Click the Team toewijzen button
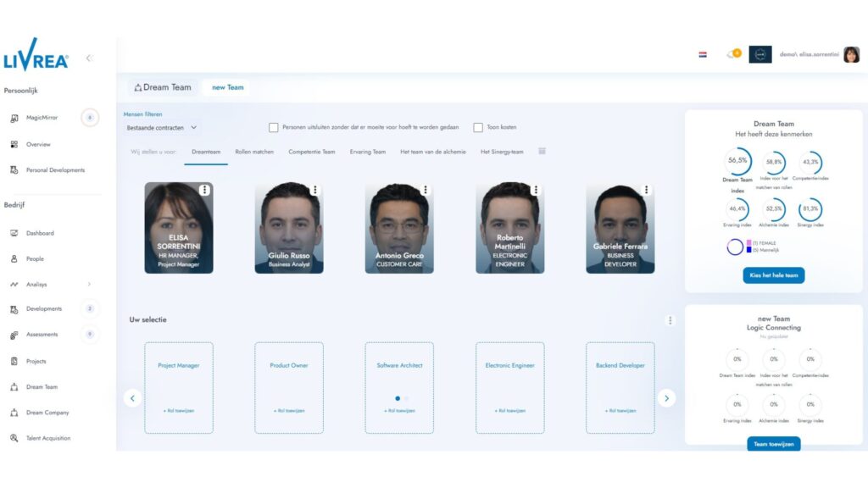This screenshot has width=868, height=488. coord(773,444)
